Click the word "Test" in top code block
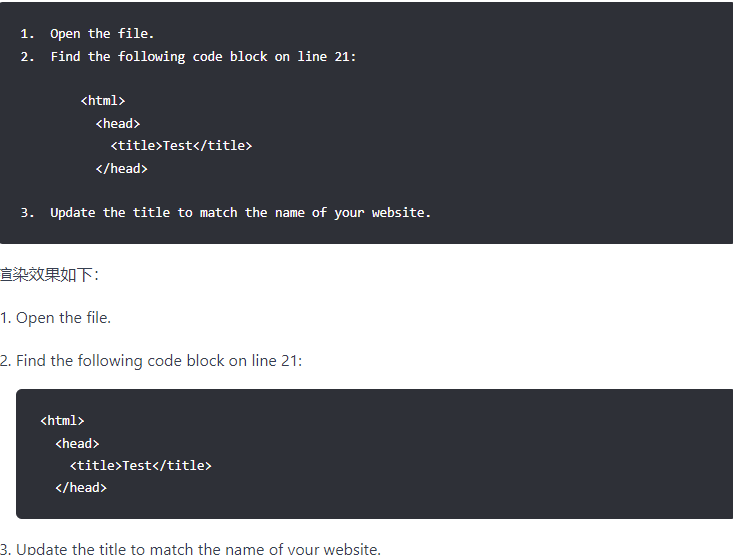The image size is (733, 555). 177,146
